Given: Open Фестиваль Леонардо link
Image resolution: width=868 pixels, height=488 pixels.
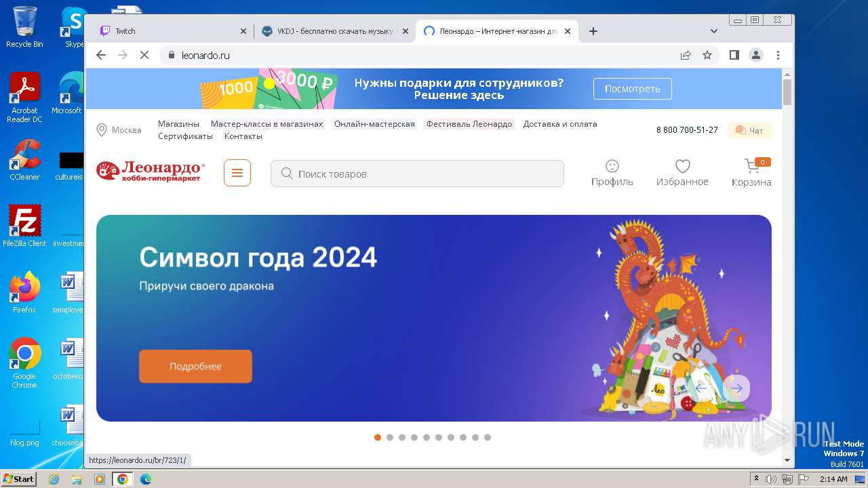Looking at the screenshot, I should click(469, 124).
